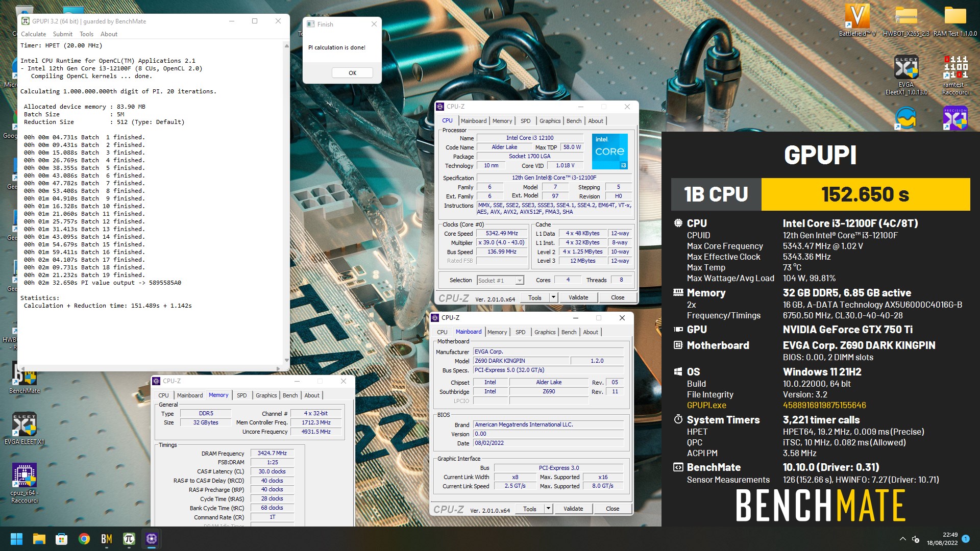Click Tools button in top CPU-Z window
The width and height of the screenshot is (980, 551).
pyautogui.click(x=534, y=297)
